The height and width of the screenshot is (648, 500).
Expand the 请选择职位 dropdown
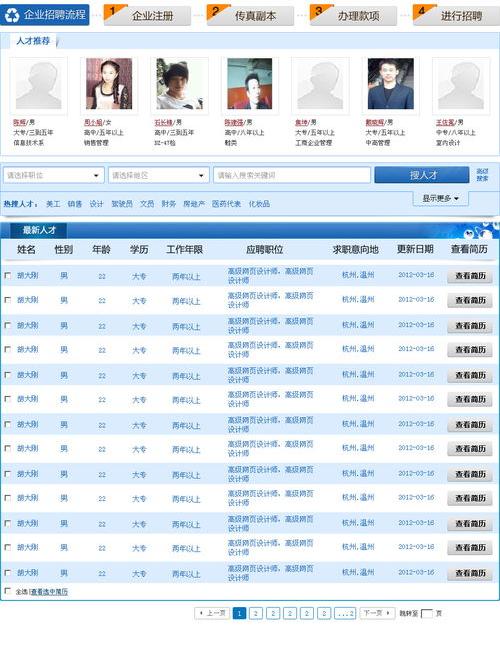54,175
